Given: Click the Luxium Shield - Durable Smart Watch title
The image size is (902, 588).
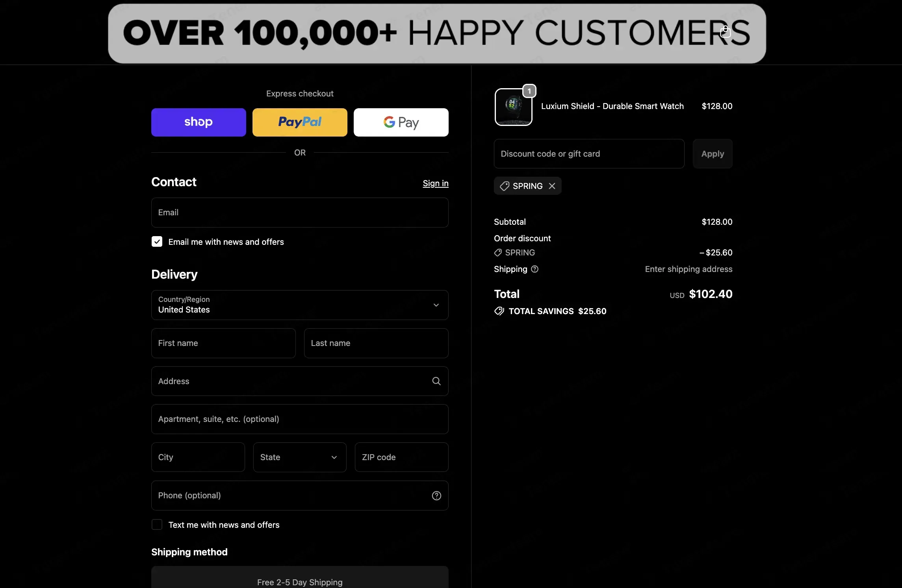Looking at the screenshot, I should (612, 106).
